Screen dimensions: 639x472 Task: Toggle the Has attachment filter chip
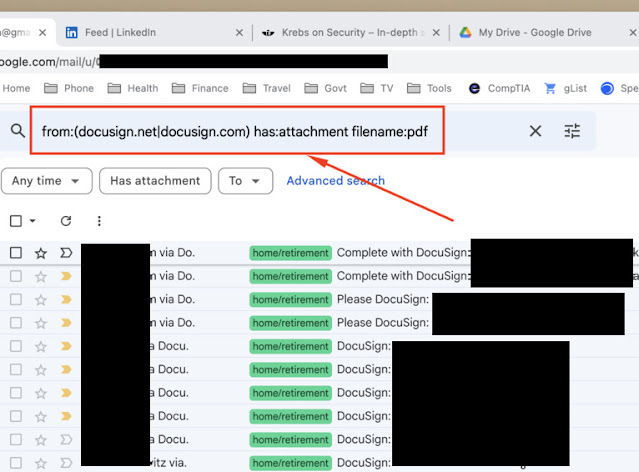(155, 181)
